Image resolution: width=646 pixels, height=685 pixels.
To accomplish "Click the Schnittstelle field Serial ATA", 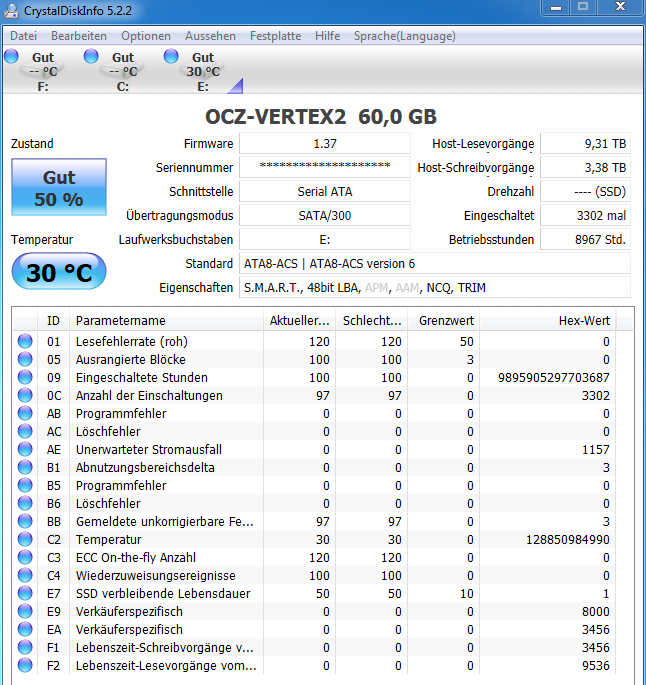I will 325,192.
